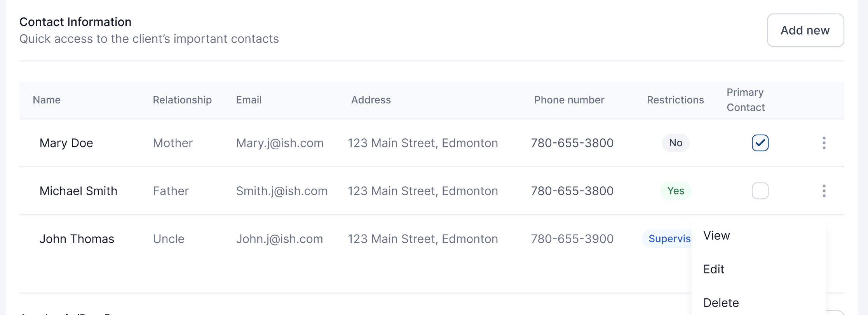
Task: Select View from the context menu
Action: pyautogui.click(x=716, y=236)
